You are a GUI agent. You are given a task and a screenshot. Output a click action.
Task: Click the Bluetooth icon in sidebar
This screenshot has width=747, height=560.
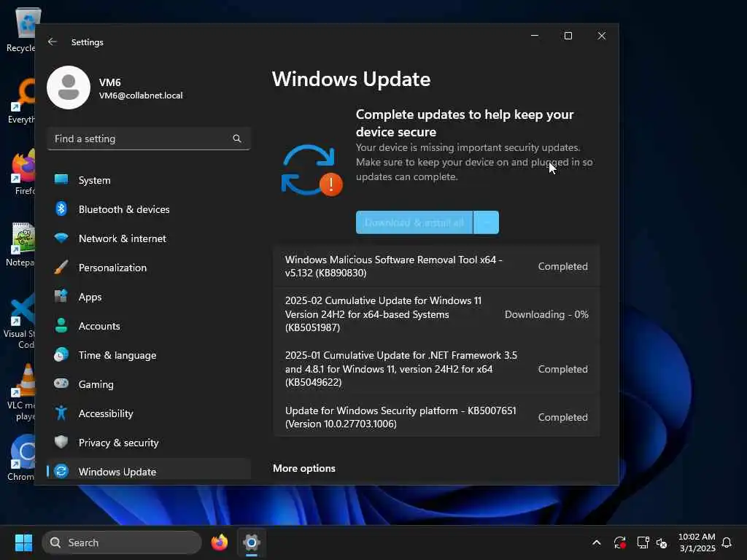pos(61,209)
